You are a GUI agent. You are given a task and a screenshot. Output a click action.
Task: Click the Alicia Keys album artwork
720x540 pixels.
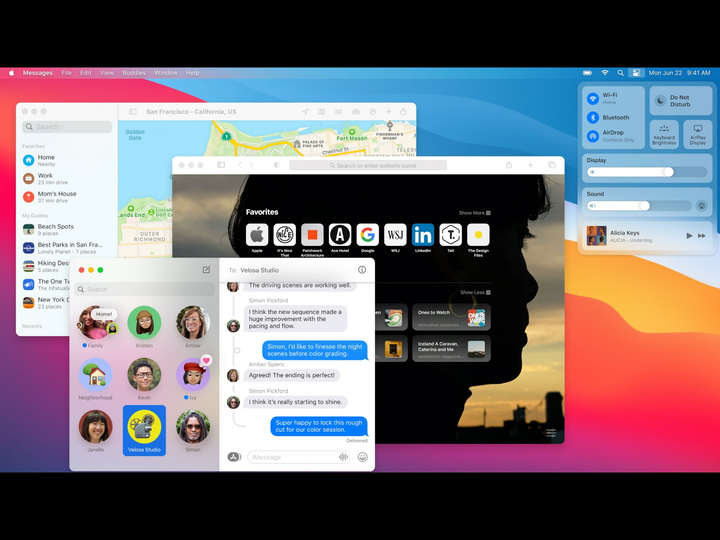596,236
